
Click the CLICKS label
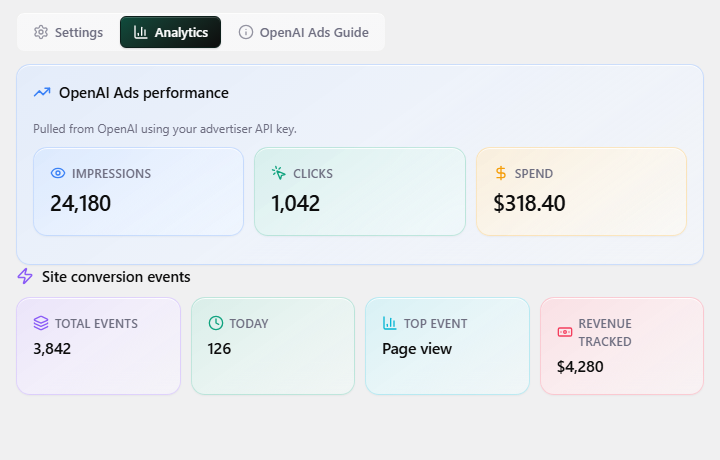313,174
